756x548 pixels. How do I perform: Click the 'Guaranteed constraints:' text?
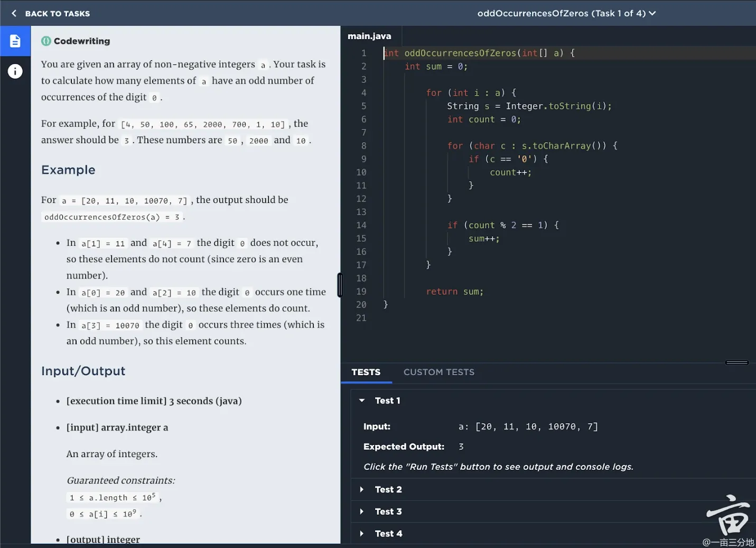[x=121, y=480]
